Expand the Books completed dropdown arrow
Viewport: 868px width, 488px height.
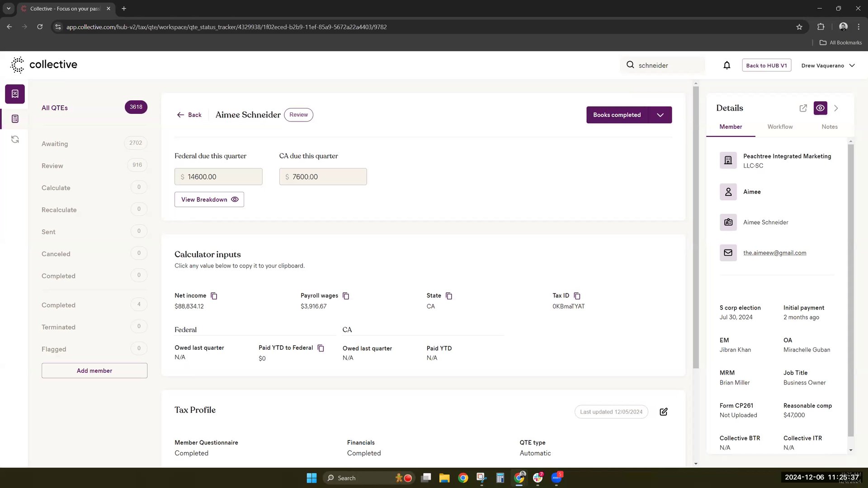[x=660, y=115]
